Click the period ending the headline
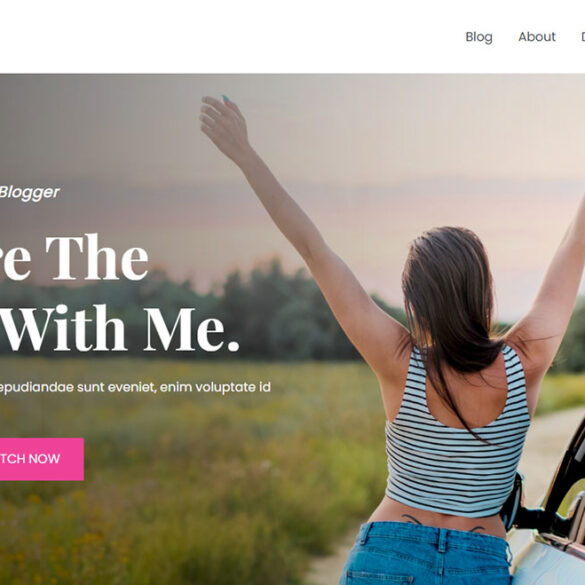585x585 pixels. coord(233,346)
